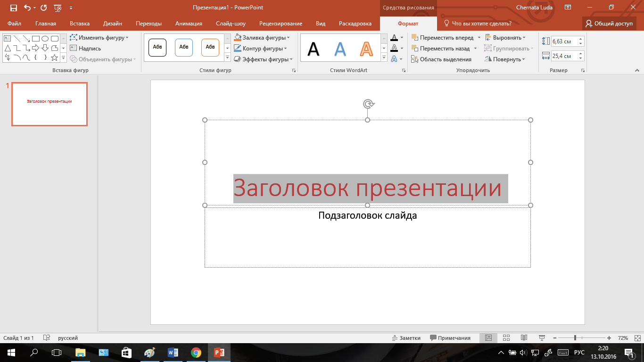Select the rounded rectangle shape
This screenshot has height=362, width=644.
(x=55, y=39)
